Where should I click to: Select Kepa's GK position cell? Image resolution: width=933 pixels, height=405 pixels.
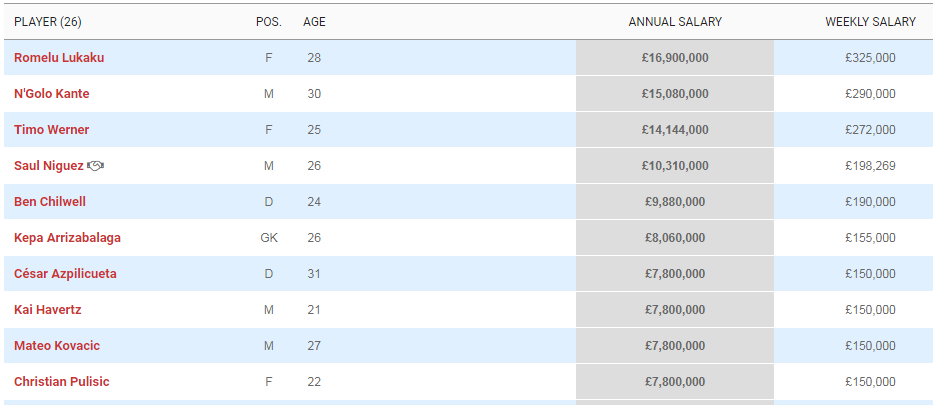coord(269,238)
